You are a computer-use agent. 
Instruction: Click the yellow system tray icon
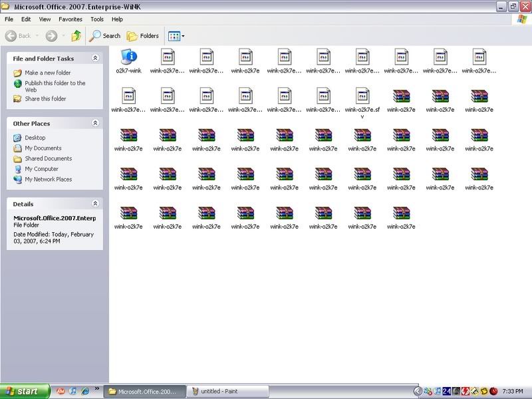484,392
